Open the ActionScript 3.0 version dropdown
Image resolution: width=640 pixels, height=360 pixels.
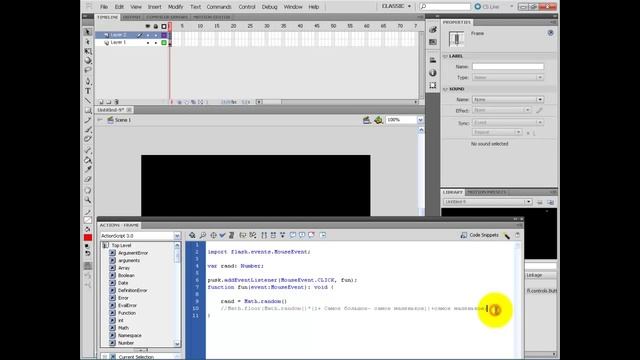[x=140, y=236]
